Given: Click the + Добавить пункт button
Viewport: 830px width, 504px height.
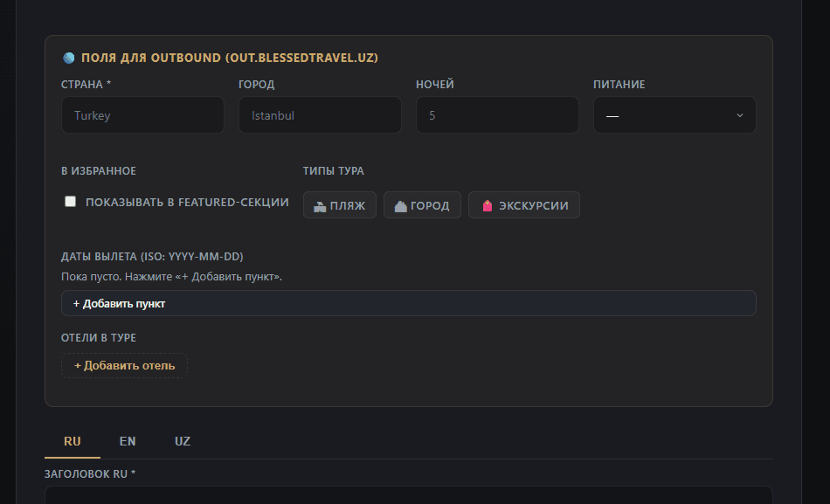Looking at the screenshot, I should pyautogui.click(x=409, y=303).
